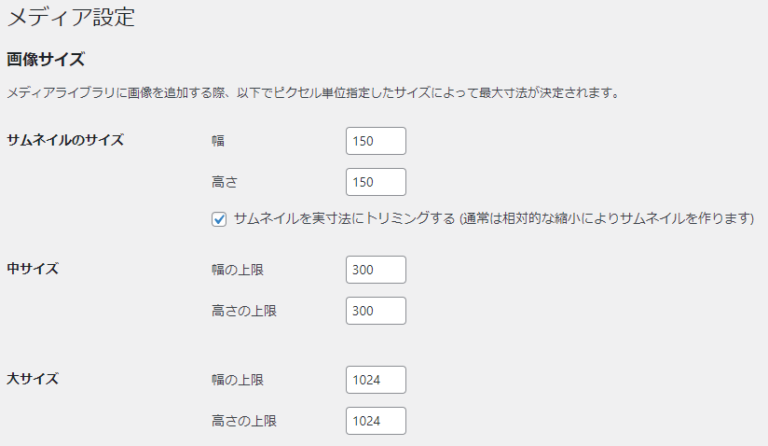This screenshot has height=446, width=768.
Task: Click the 大サイズ row heading
Action: point(33,379)
